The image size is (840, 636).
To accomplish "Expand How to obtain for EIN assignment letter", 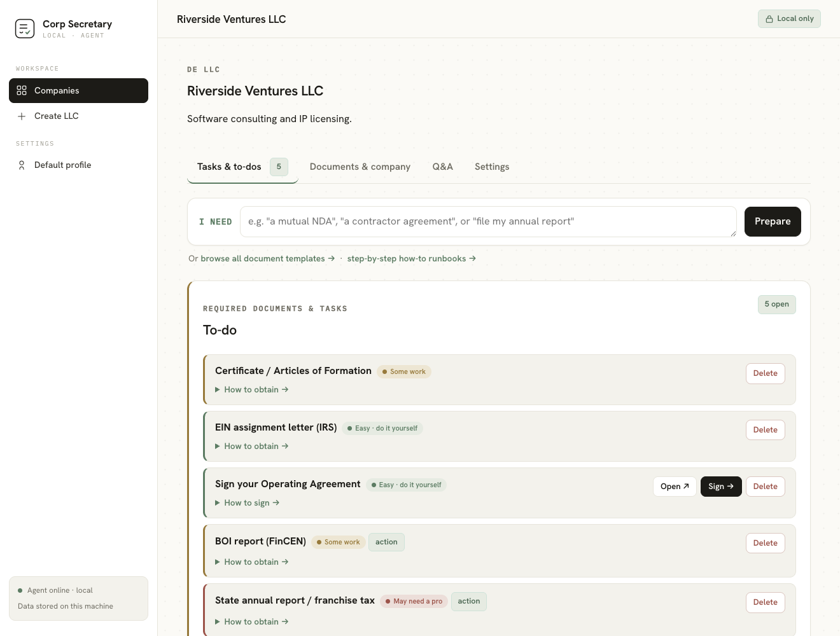I will point(252,446).
